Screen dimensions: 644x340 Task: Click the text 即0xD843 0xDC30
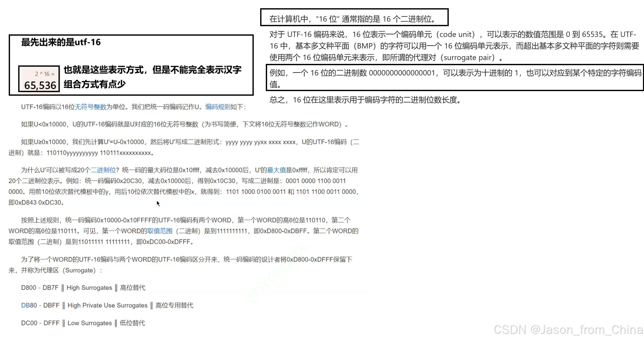[x=36, y=202]
